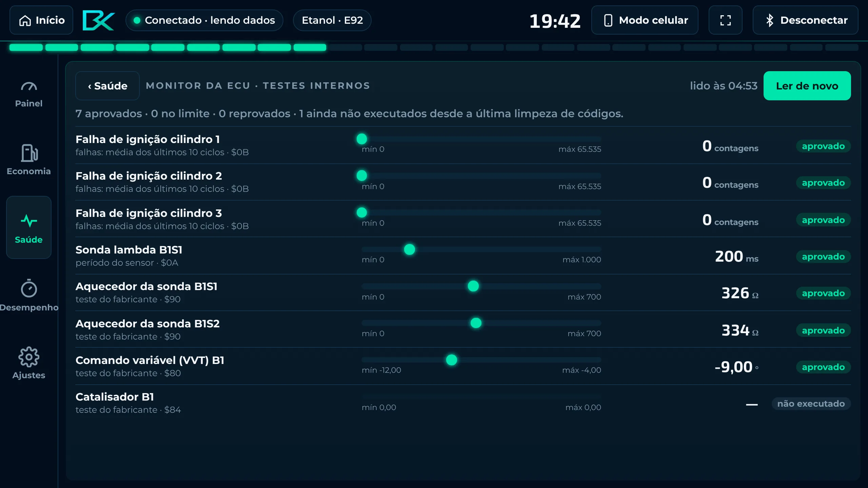Enable Modo celular
This screenshot has height=488, width=868.
(x=645, y=20)
